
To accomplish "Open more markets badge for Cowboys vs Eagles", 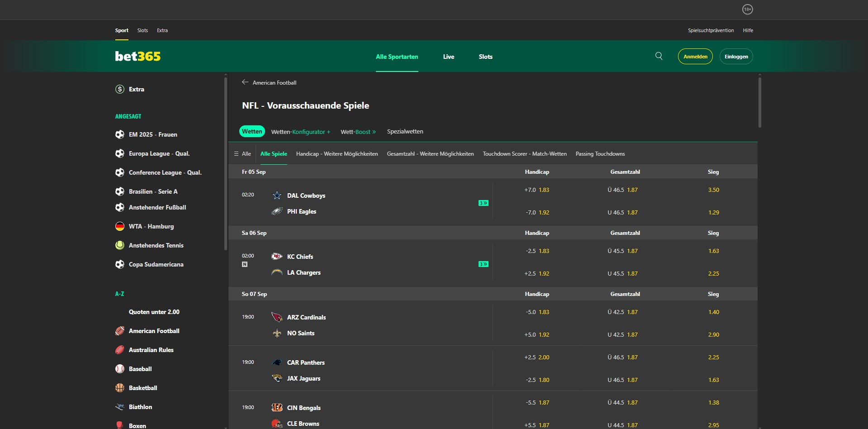I will [483, 203].
